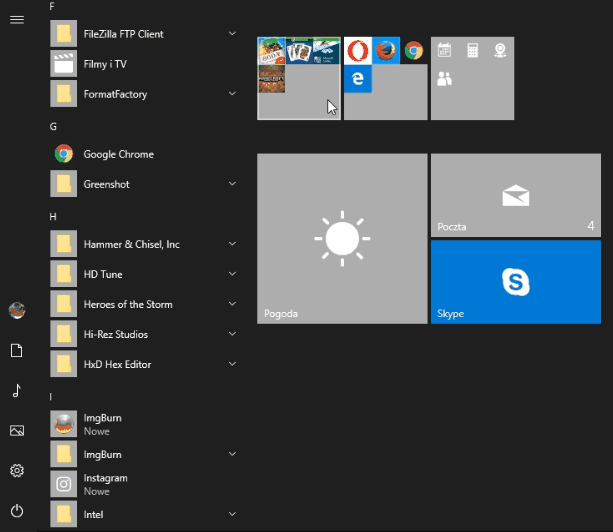Expand the Intel folder chevron
This screenshot has height=532, width=613.
(232, 514)
